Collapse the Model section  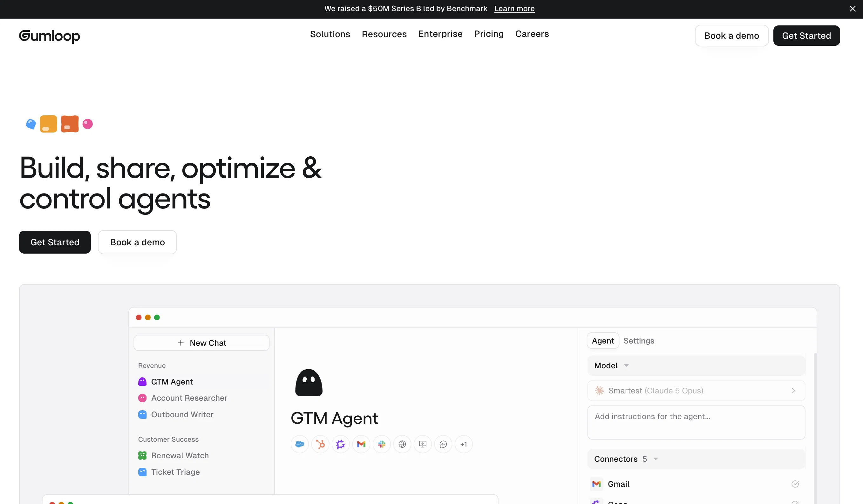click(x=696, y=366)
